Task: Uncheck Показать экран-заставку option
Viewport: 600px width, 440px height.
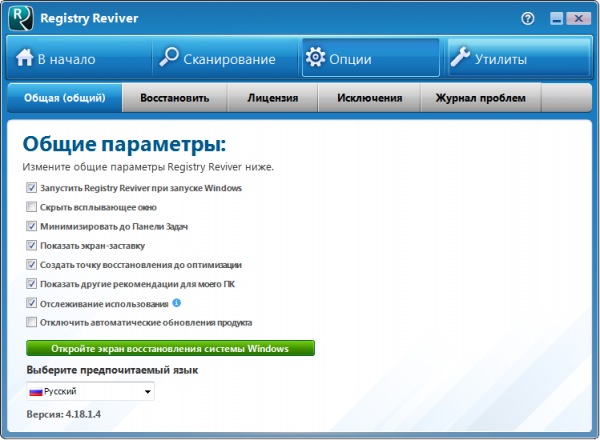Action: point(32,246)
